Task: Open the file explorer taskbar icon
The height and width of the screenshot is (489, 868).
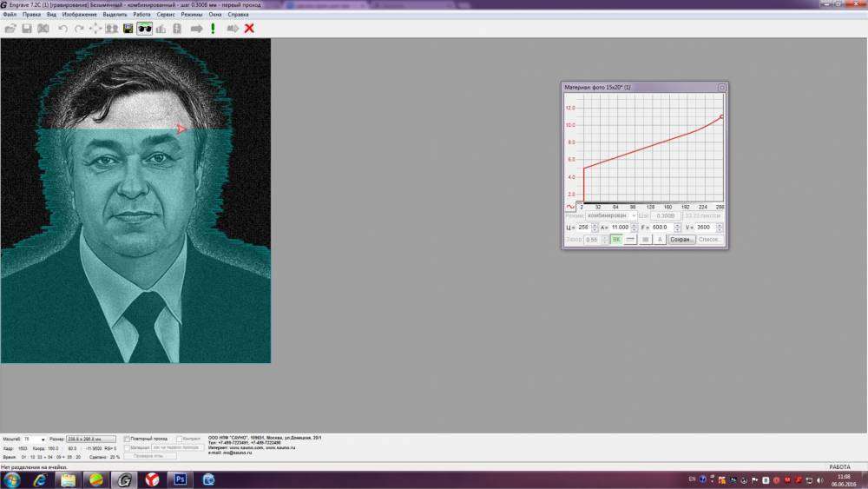Action: point(68,479)
